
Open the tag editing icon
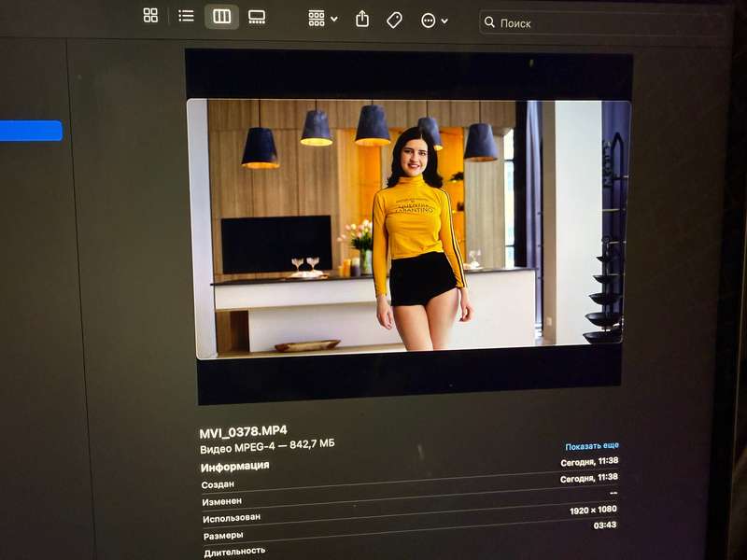click(x=394, y=20)
